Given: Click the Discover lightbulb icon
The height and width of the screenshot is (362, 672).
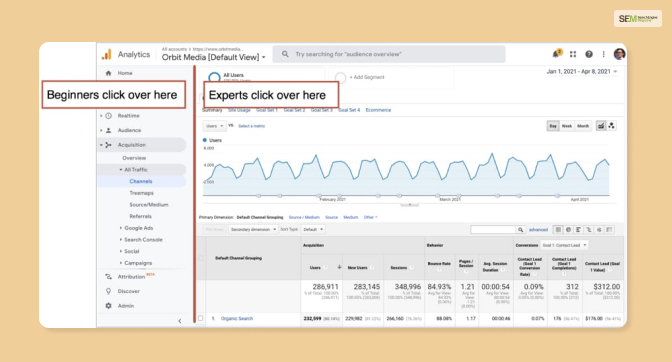Looking at the screenshot, I should coord(108,291).
